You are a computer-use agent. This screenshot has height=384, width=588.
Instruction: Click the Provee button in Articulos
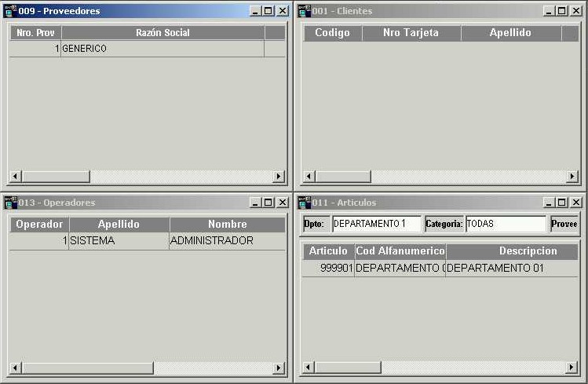(564, 224)
